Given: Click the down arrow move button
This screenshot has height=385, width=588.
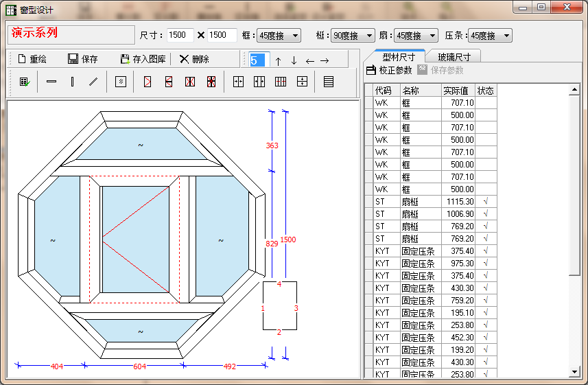Looking at the screenshot, I should (294, 61).
